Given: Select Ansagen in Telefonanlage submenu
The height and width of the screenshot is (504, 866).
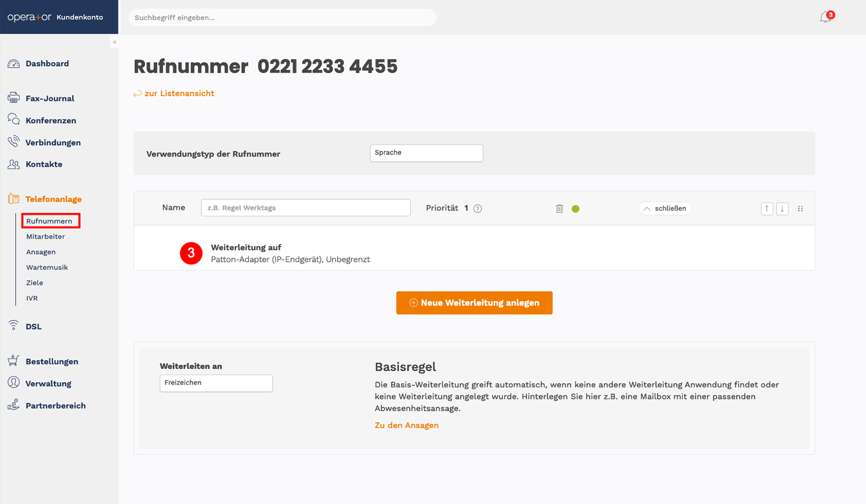Looking at the screenshot, I should (41, 252).
